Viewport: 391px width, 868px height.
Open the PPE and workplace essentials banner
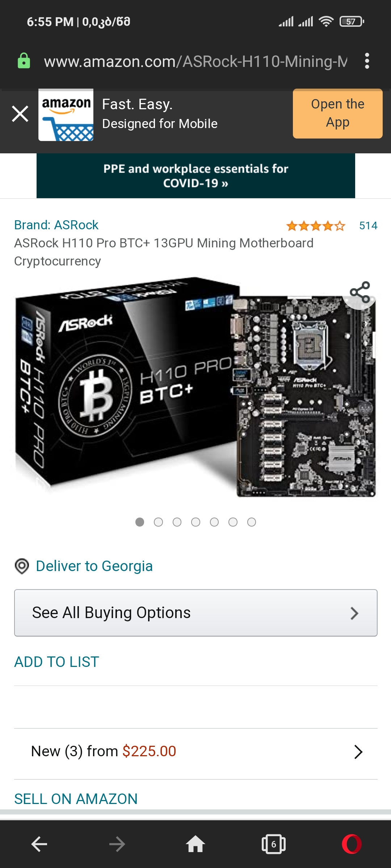(x=196, y=176)
